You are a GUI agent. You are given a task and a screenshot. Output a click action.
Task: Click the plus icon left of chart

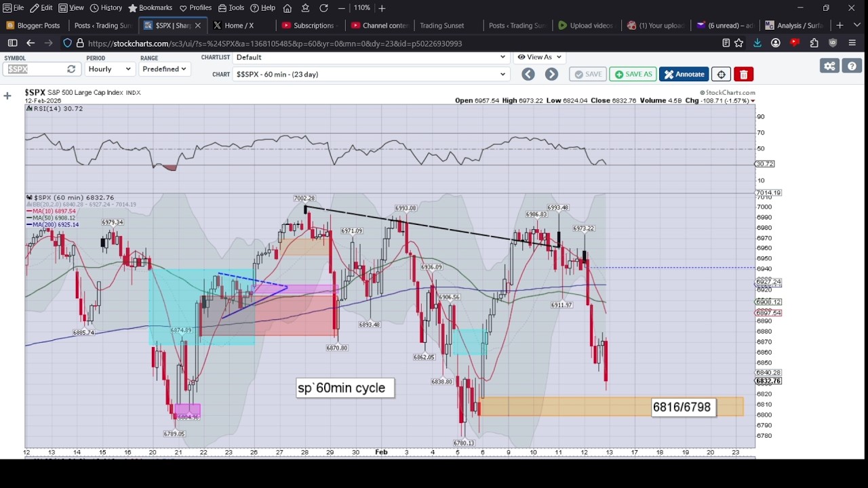[x=7, y=96]
